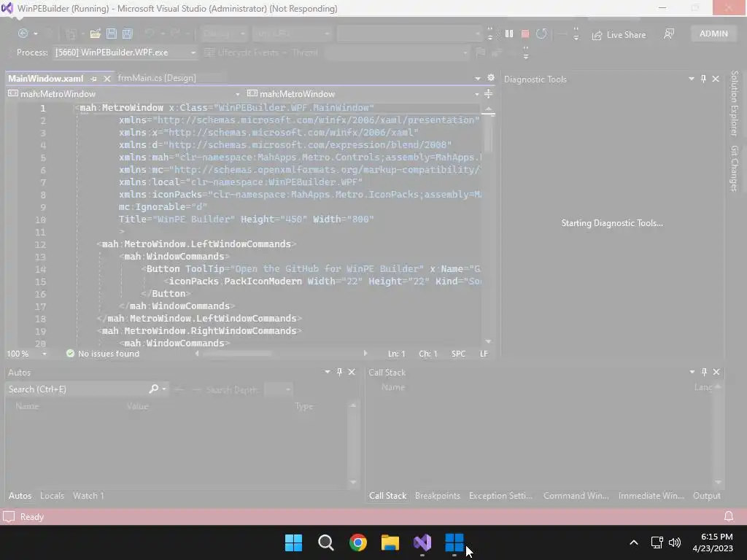The height and width of the screenshot is (560, 747).
Task: Click the horizontal scrollbar right arrow
Action: 365,354
